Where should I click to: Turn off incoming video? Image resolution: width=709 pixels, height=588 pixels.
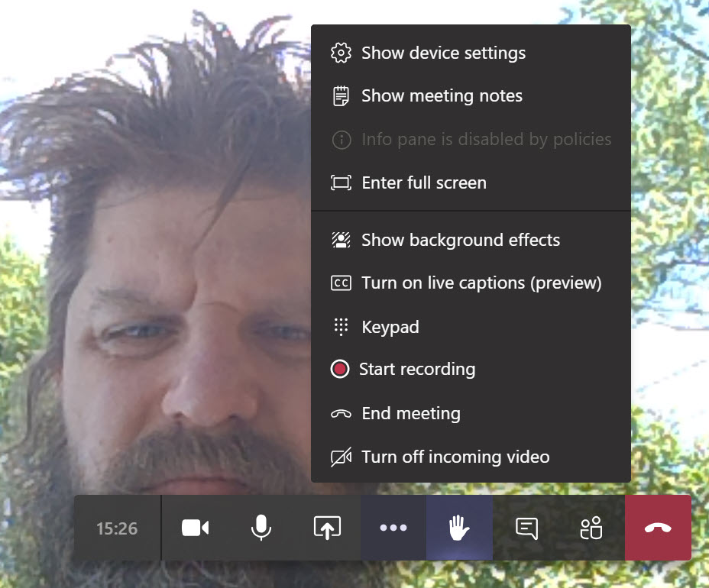coord(455,456)
